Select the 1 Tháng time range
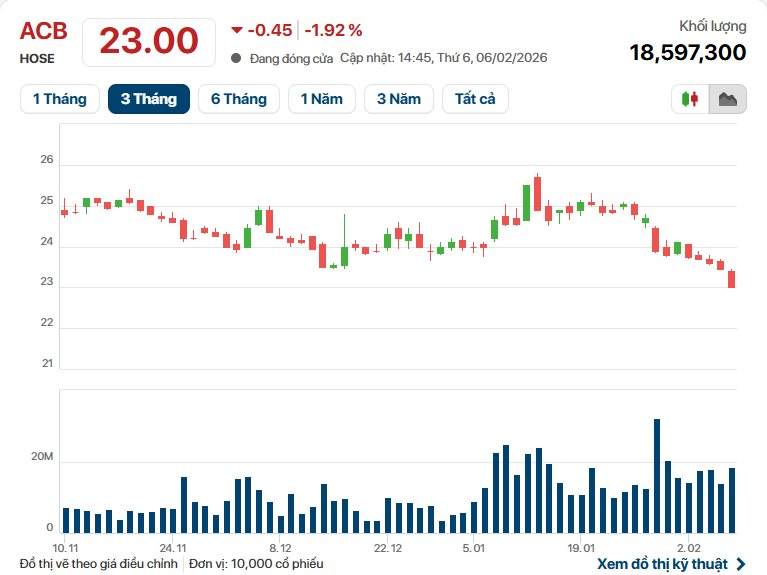 60,99
